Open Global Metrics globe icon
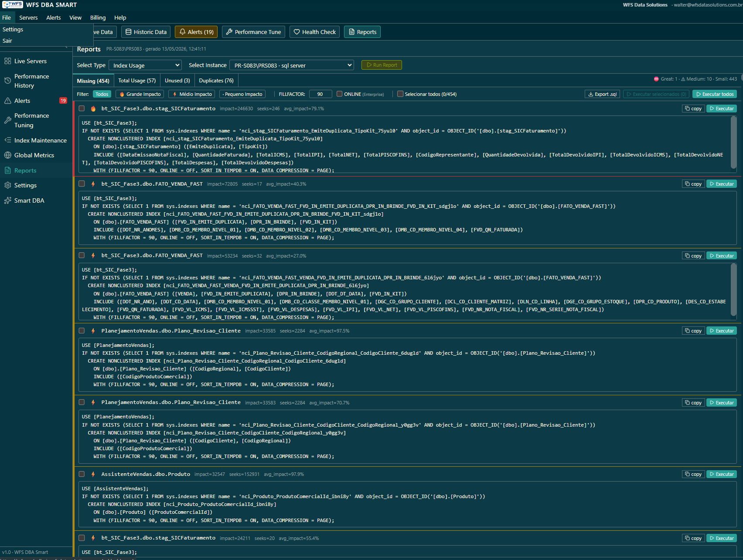This screenshot has width=743, height=560. (7, 155)
